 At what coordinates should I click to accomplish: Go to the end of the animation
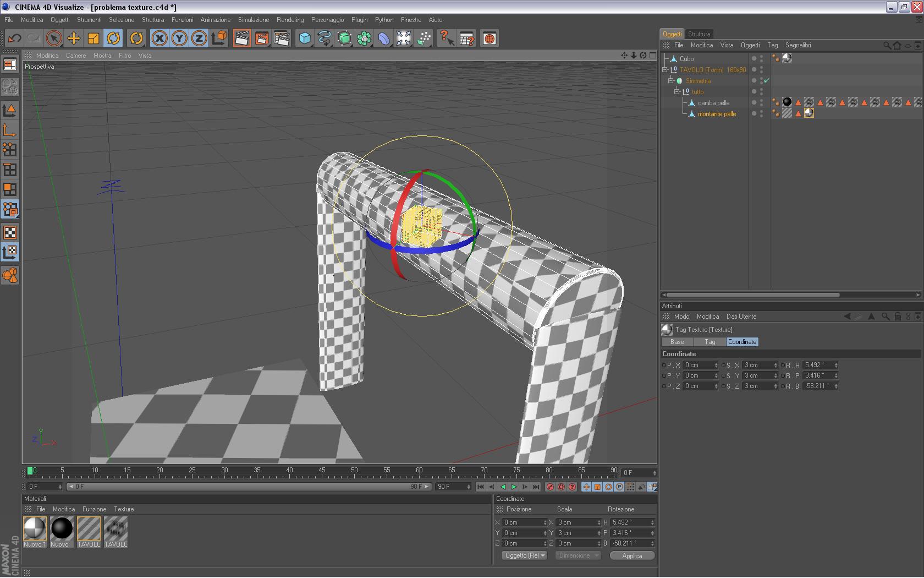click(536, 487)
